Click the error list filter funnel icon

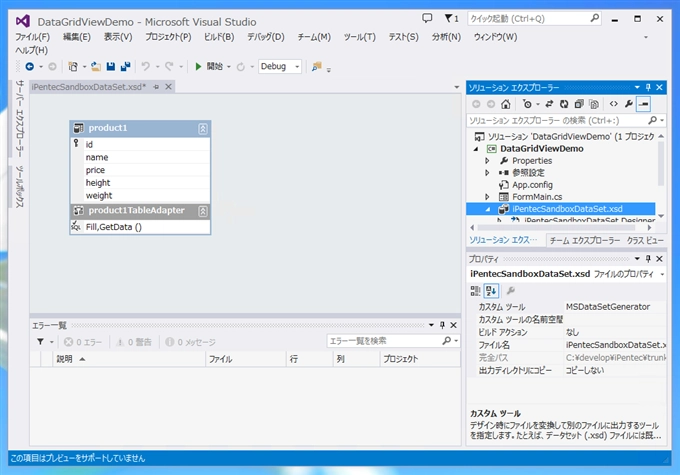coord(40,342)
